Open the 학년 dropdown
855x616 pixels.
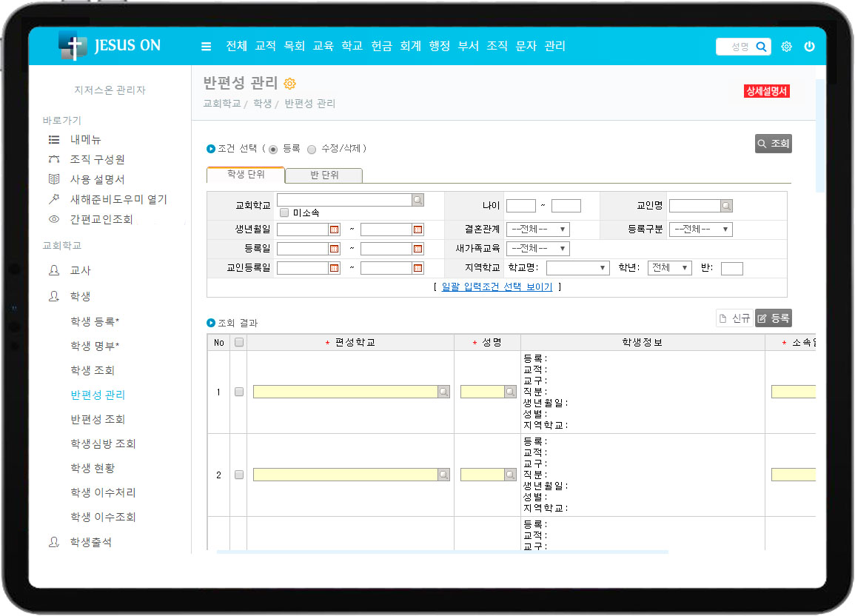(x=669, y=268)
